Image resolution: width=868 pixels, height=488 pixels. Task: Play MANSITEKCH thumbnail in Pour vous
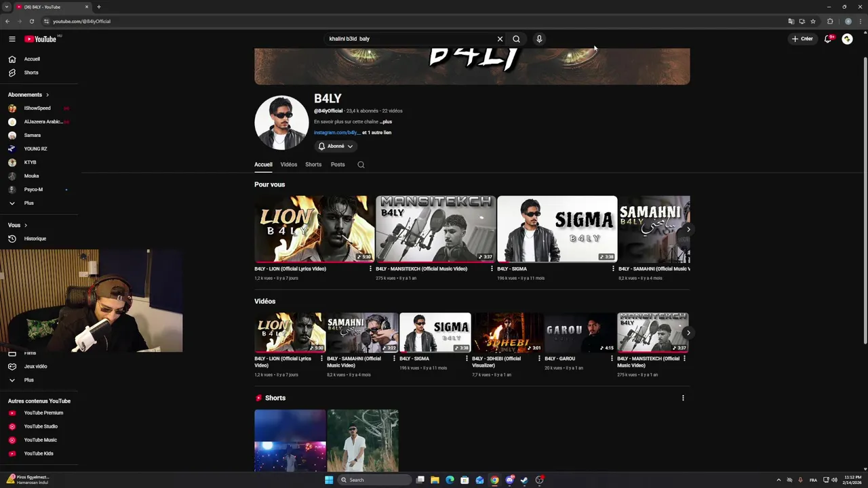(436, 229)
